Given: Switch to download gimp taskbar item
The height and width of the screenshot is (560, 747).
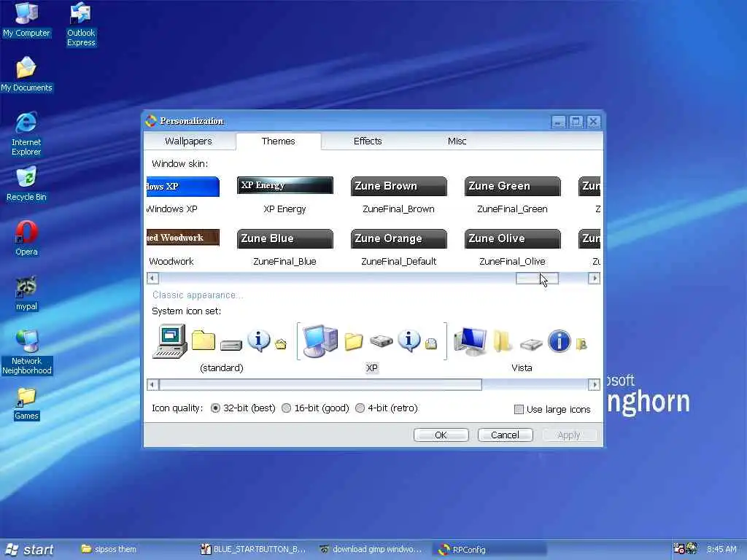Looking at the screenshot, I should click(371, 550).
